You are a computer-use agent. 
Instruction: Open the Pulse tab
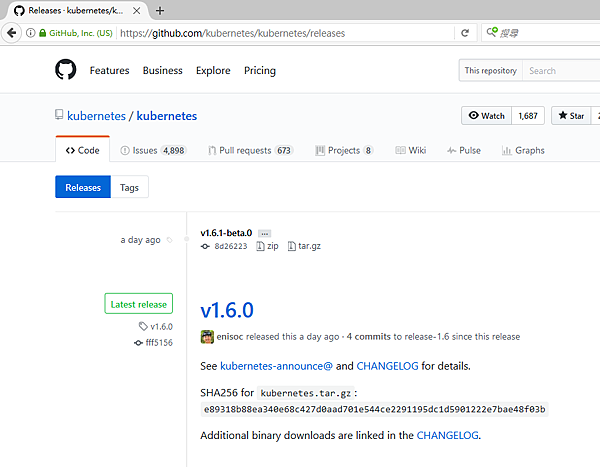(464, 150)
